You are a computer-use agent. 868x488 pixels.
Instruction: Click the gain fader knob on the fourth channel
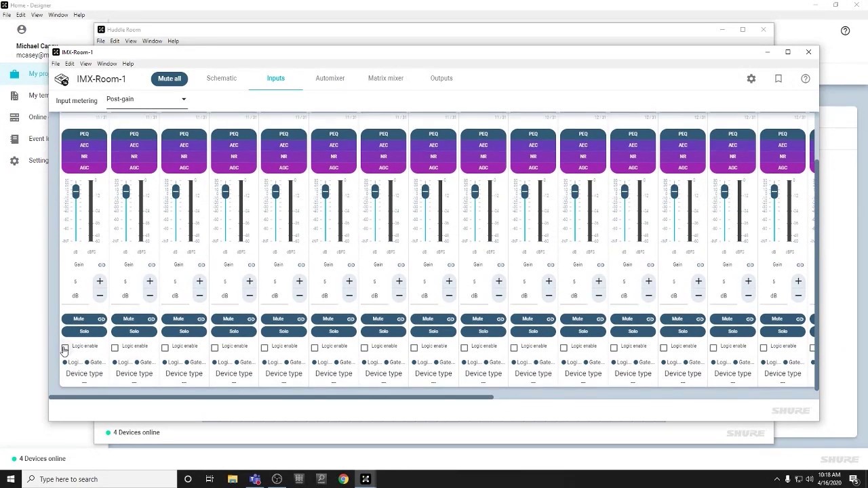pos(226,192)
